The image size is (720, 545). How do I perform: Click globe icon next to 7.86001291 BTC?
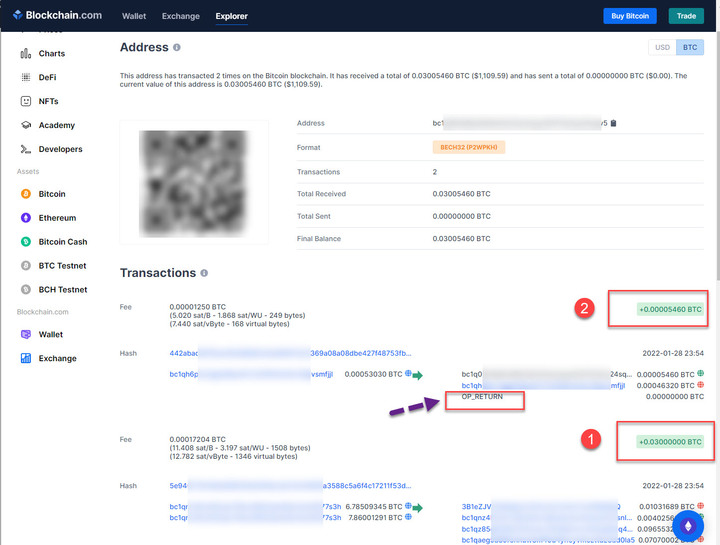click(x=408, y=517)
